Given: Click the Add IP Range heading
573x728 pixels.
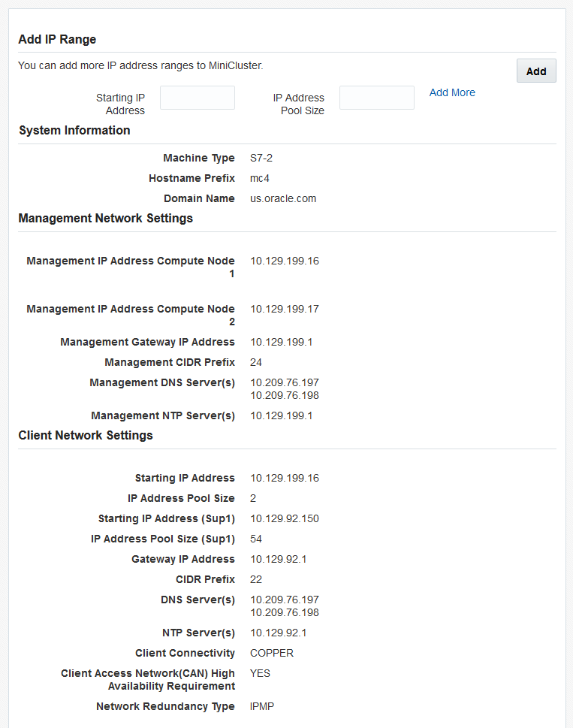Looking at the screenshot, I should pyautogui.click(x=57, y=40).
